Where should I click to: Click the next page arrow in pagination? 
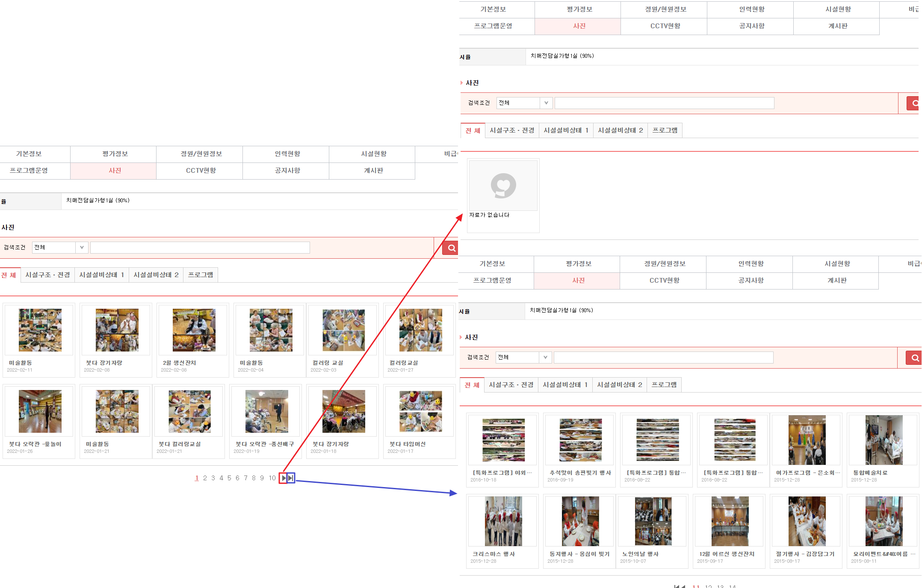point(284,478)
